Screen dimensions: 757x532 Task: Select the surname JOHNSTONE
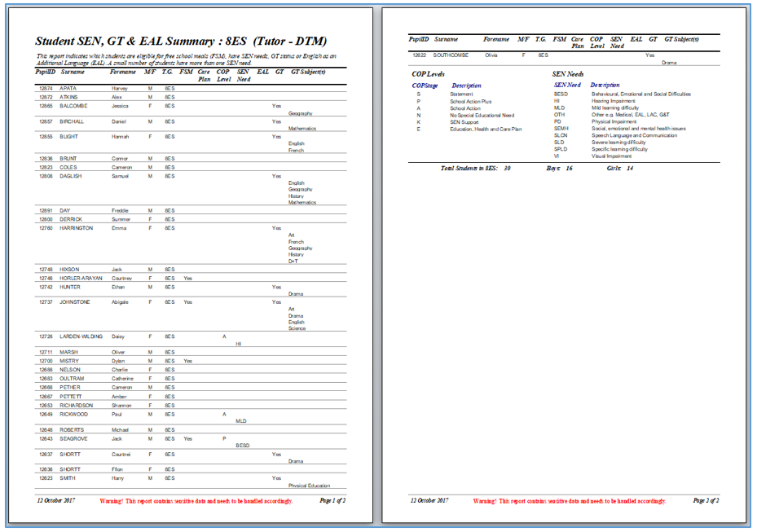coord(75,302)
